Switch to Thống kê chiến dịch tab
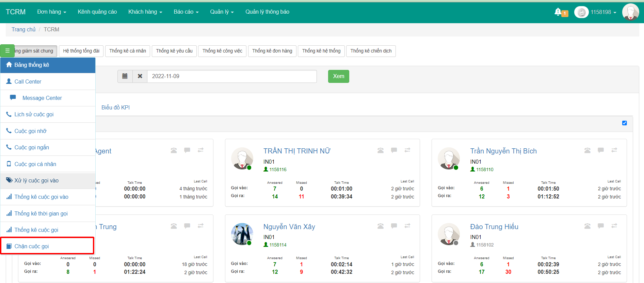The image size is (644, 283). (371, 51)
